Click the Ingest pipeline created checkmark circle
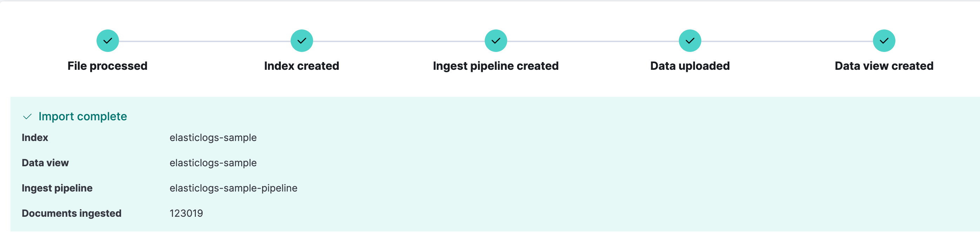 click(496, 41)
